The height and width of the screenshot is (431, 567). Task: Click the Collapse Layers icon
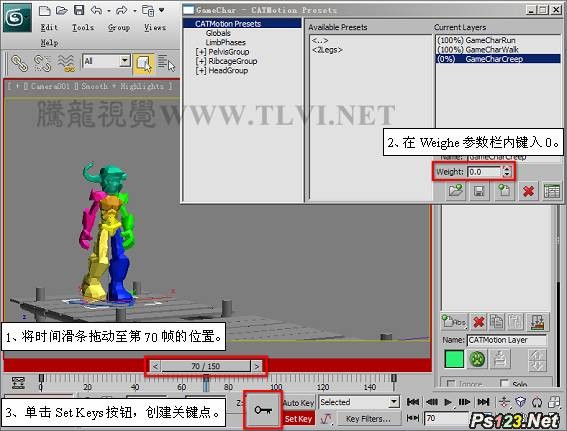[x=537, y=321]
